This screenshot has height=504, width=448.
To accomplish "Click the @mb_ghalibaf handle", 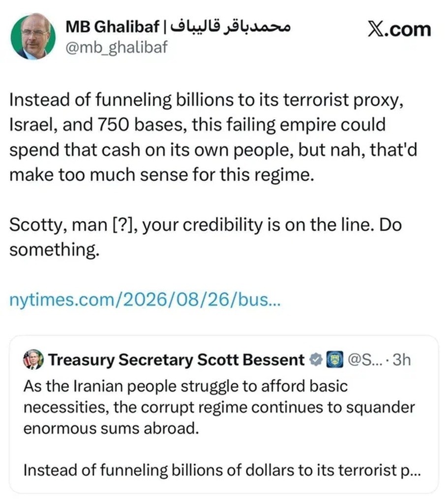I will click(x=117, y=48).
